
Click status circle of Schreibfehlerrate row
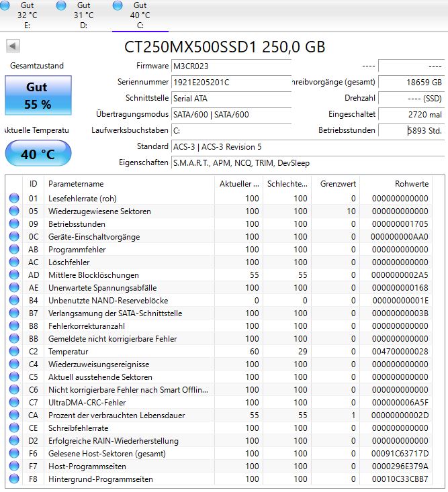click(14, 428)
